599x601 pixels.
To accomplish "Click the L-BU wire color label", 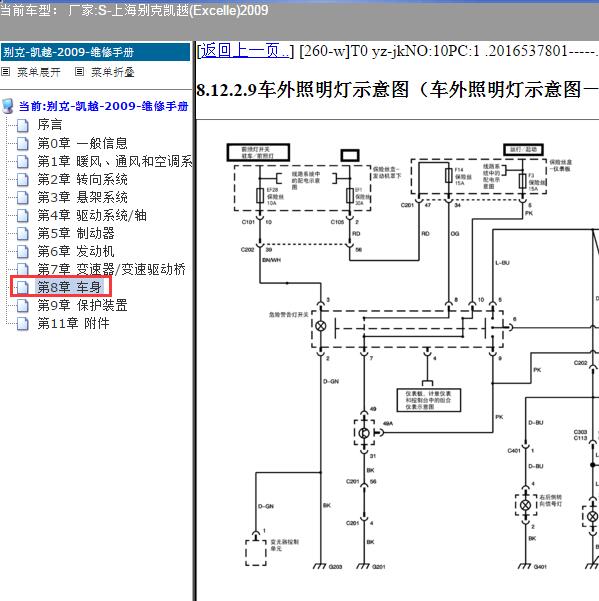I will 502,263.
